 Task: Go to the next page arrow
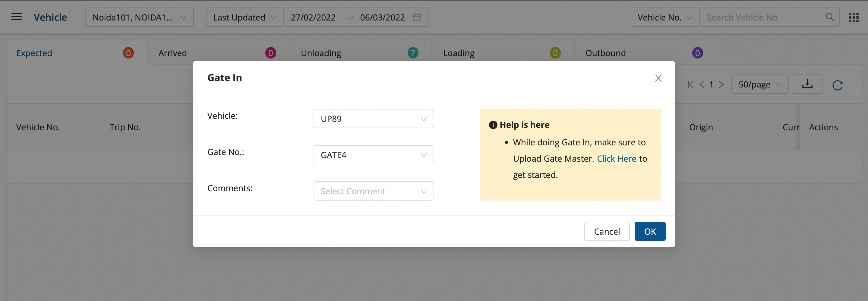click(721, 84)
